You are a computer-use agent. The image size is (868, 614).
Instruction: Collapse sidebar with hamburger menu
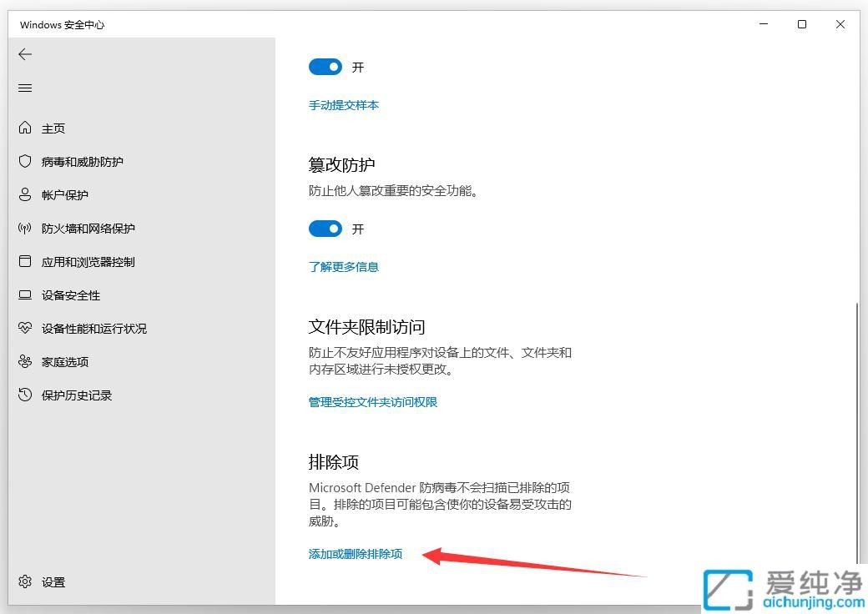point(25,88)
